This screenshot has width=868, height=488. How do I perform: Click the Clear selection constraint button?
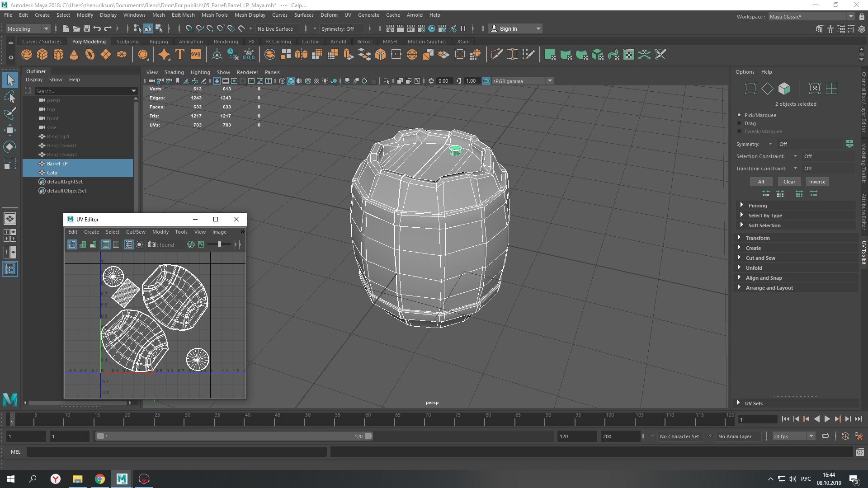(x=789, y=182)
